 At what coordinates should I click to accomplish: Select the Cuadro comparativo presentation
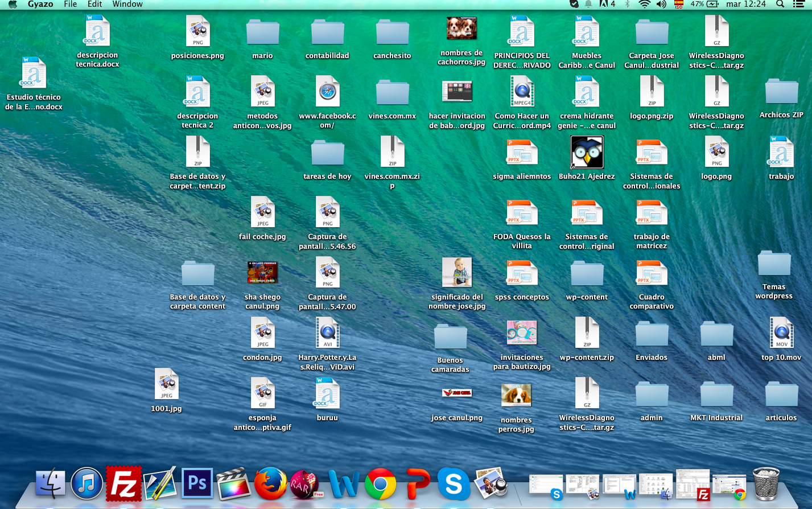tap(652, 284)
